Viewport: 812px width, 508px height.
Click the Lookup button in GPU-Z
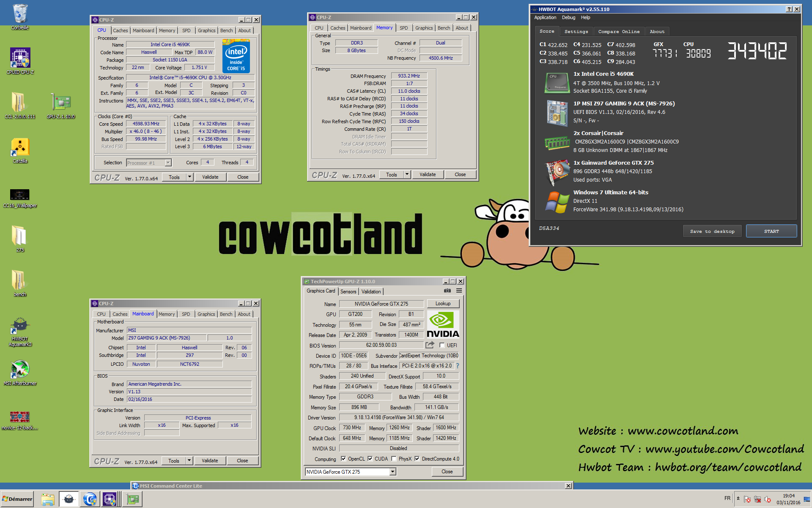point(443,304)
